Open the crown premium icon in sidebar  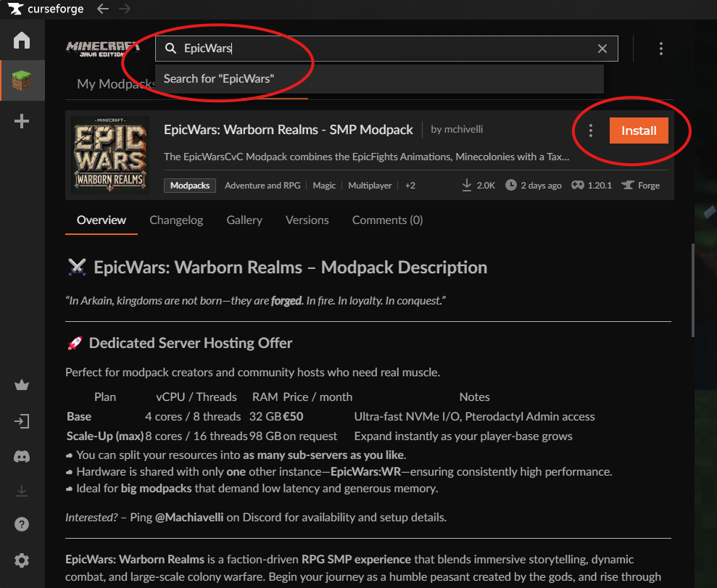[22, 386]
